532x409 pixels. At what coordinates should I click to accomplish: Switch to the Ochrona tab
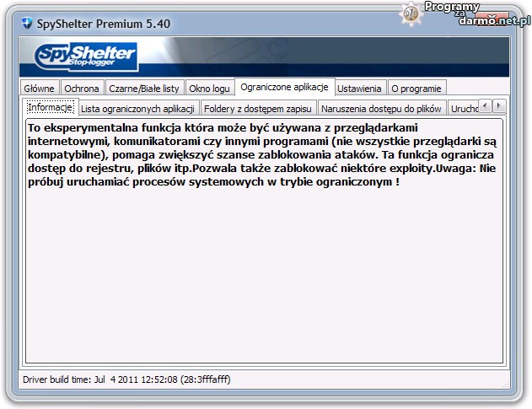click(x=82, y=89)
